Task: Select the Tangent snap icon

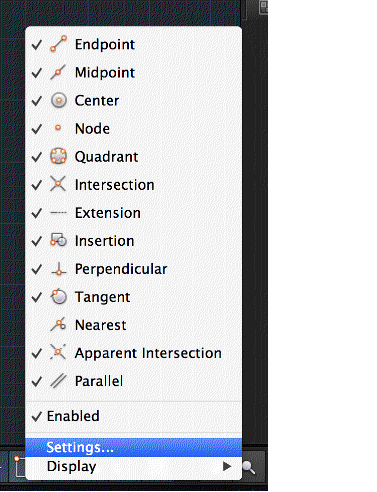Action: tap(59, 296)
